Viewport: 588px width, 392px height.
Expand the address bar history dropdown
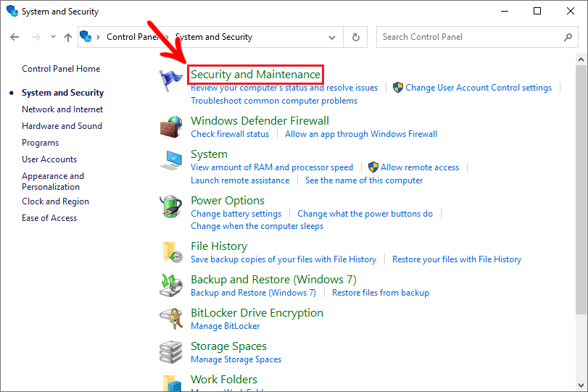(x=332, y=38)
